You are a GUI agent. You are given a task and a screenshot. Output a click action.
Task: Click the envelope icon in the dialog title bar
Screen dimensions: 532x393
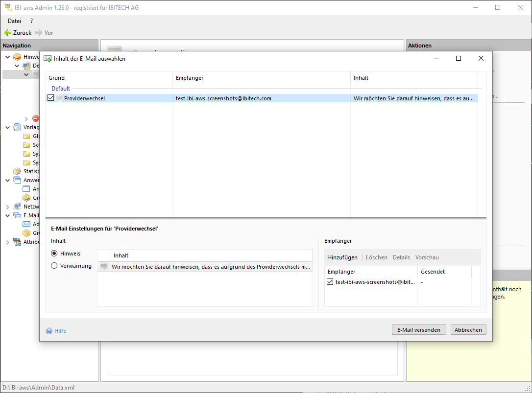(x=48, y=59)
